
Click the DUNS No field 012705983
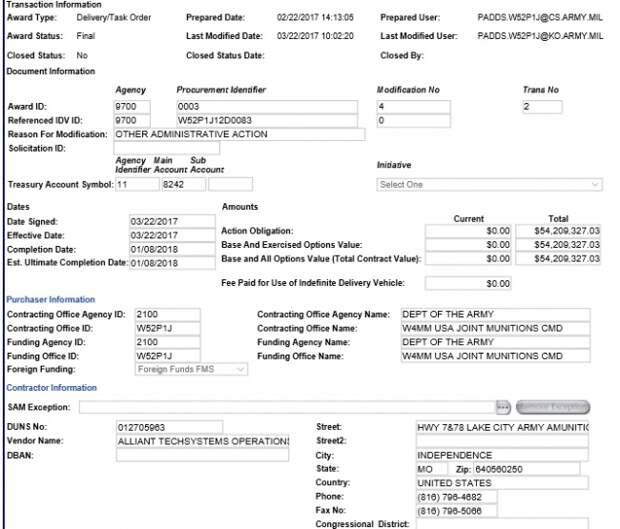170,427
